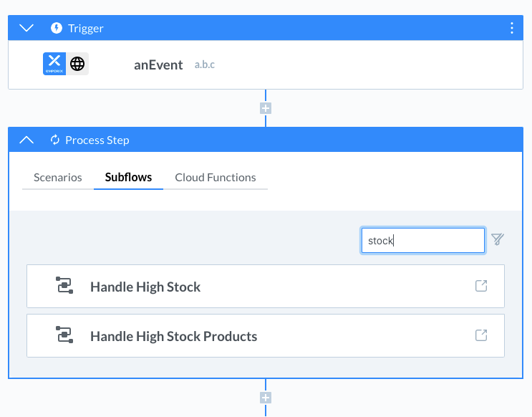Open the Cloud Functions tab

[215, 177]
